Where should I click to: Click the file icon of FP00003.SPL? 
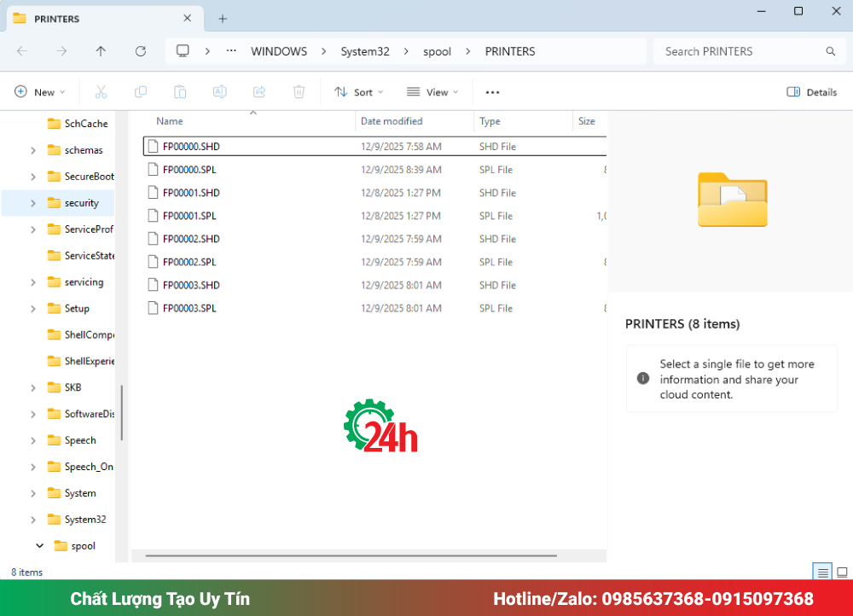point(154,308)
